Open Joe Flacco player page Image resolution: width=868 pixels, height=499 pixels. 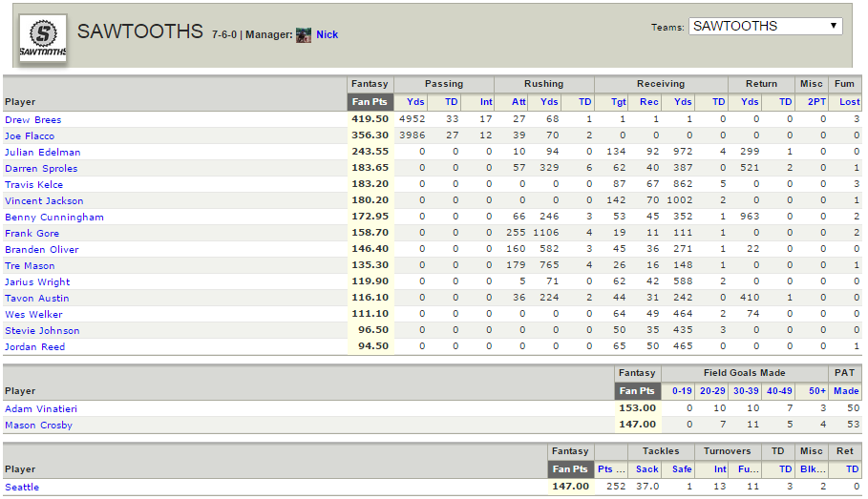30,136
